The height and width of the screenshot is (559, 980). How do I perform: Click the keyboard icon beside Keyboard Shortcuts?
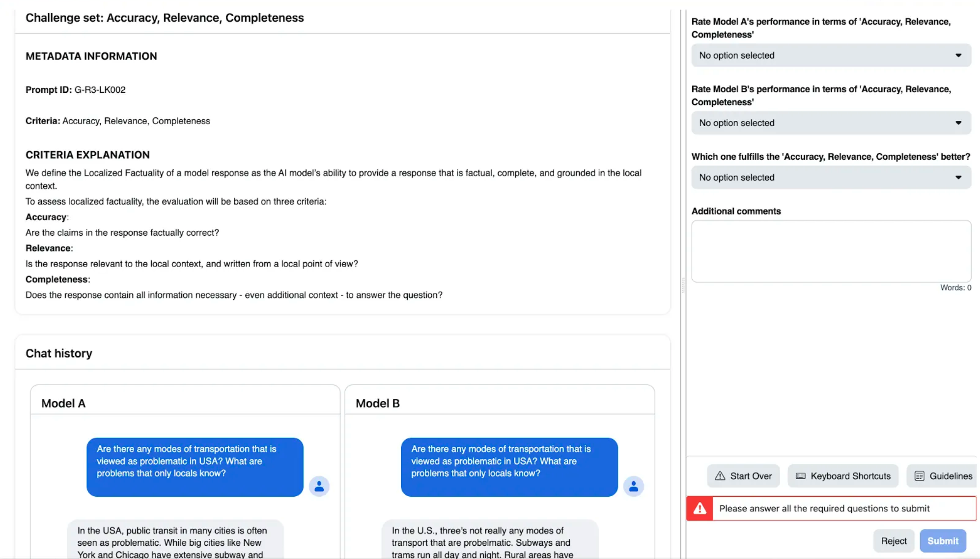point(800,475)
